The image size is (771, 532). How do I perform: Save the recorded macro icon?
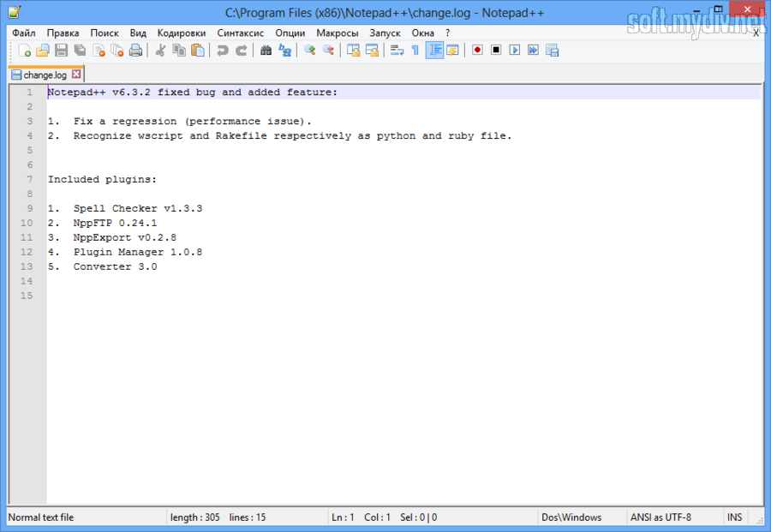(553, 51)
